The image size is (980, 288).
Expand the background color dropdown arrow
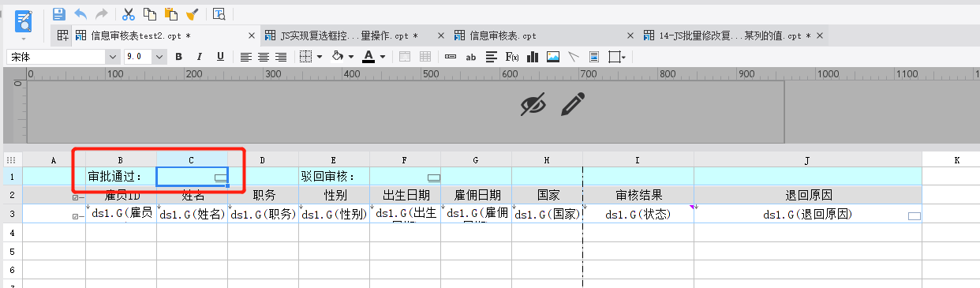[350, 57]
